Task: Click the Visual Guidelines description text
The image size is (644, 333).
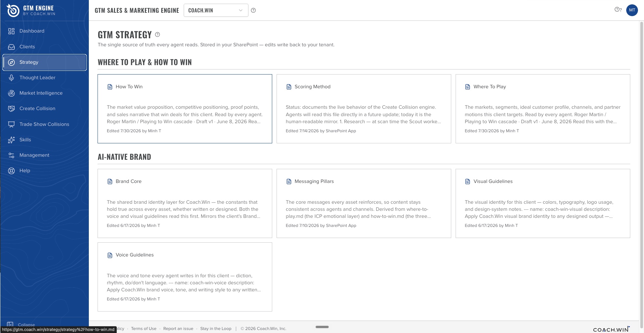Action: click(539, 209)
